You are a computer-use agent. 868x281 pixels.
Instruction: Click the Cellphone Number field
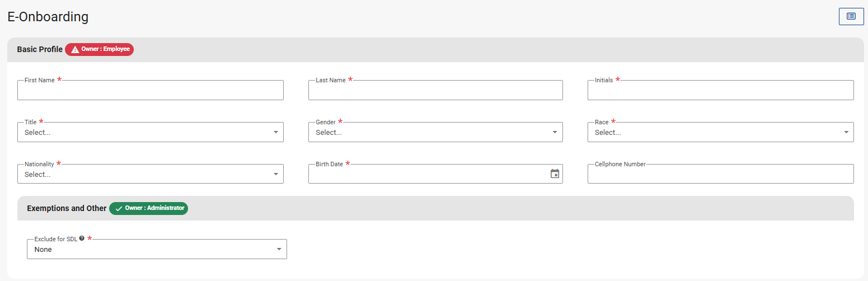pyautogui.click(x=720, y=174)
